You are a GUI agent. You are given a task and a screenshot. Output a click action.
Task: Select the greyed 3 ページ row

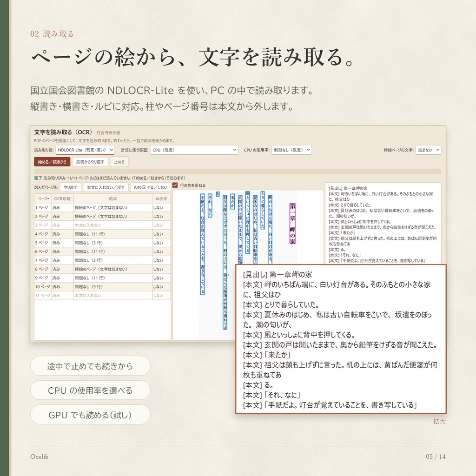(x=103, y=225)
